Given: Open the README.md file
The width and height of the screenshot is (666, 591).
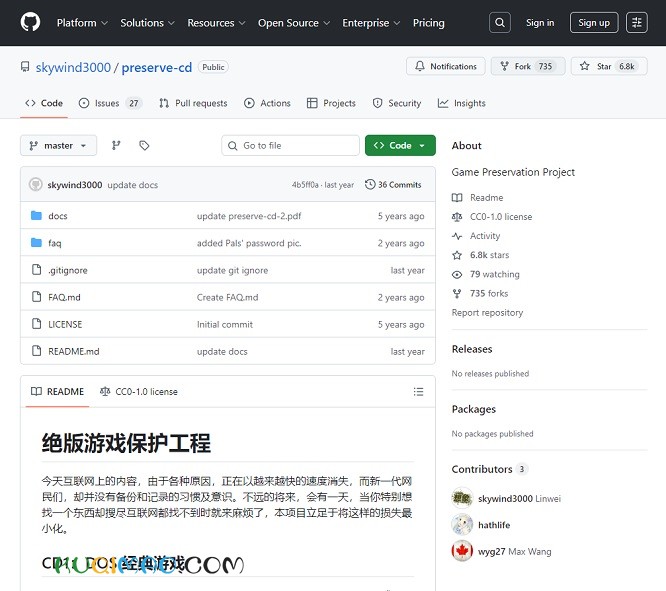Looking at the screenshot, I should click(73, 351).
